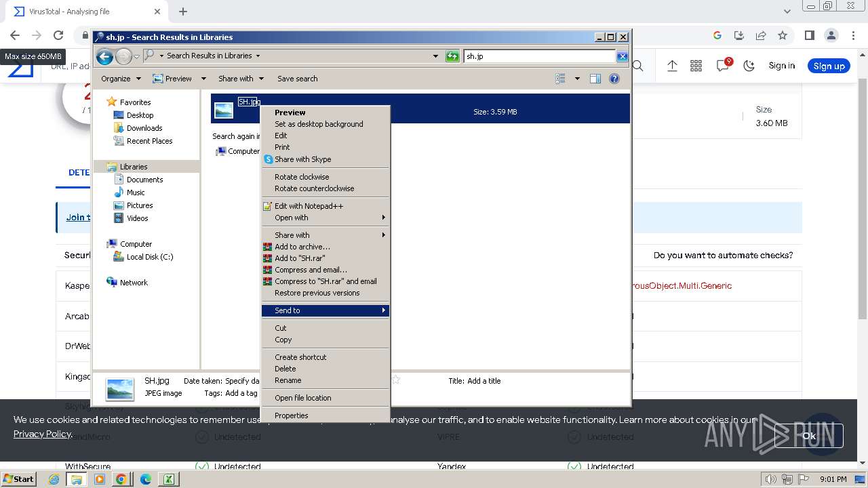The height and width of the screenshot is (488, 868).
Task: Choose Add to archive...
Action: click(325, 247)
